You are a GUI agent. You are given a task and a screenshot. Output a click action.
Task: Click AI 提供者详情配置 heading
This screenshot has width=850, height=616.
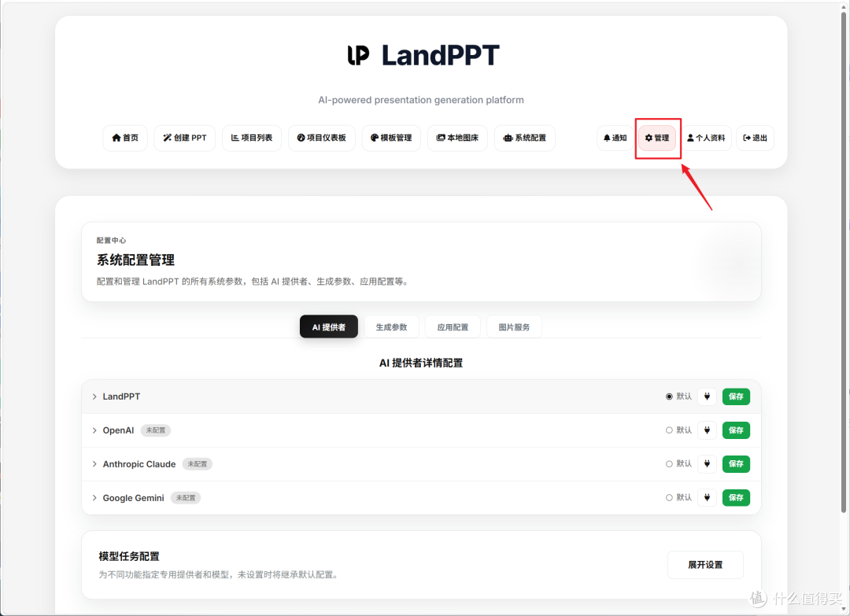[x=421, y=363]
